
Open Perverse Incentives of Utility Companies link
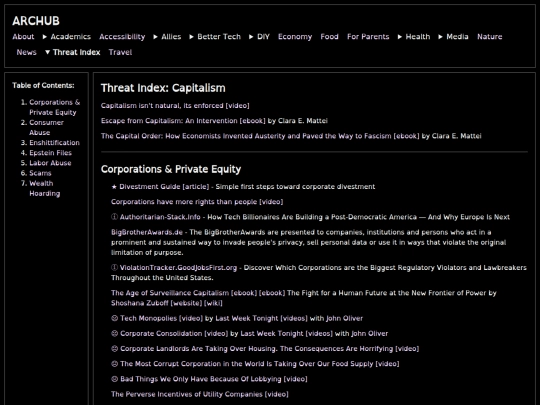[187, 394]
